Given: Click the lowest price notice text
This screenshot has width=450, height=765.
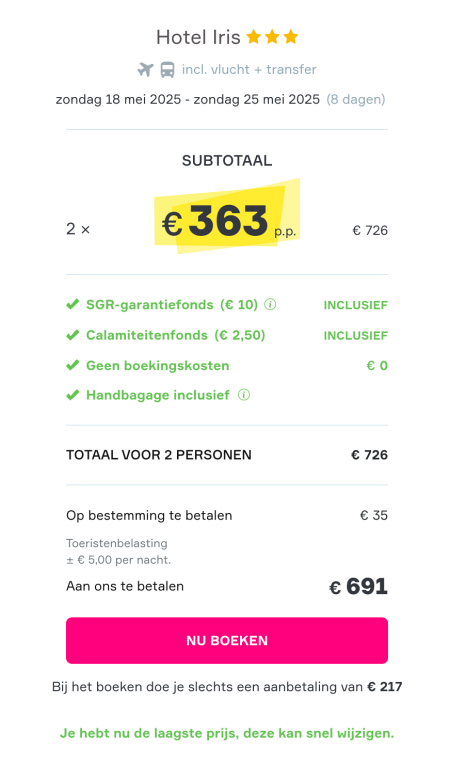Looking at the screenshot, I should coord(227,733).
